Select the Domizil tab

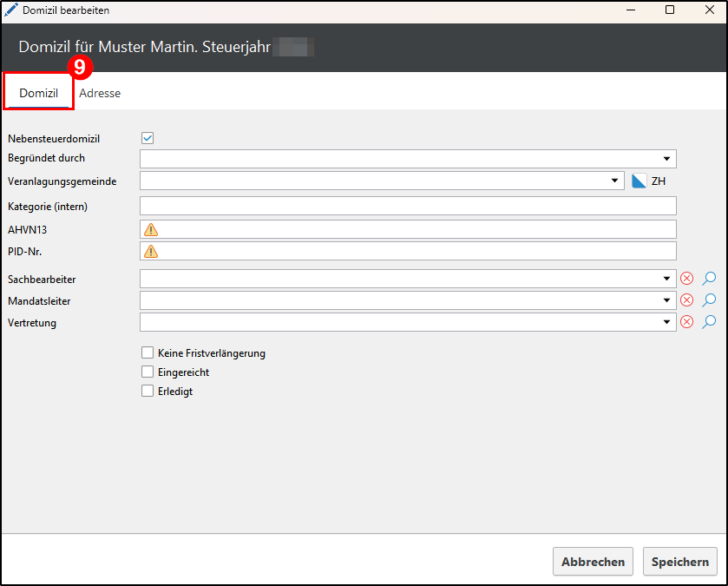tap(39, 93)
